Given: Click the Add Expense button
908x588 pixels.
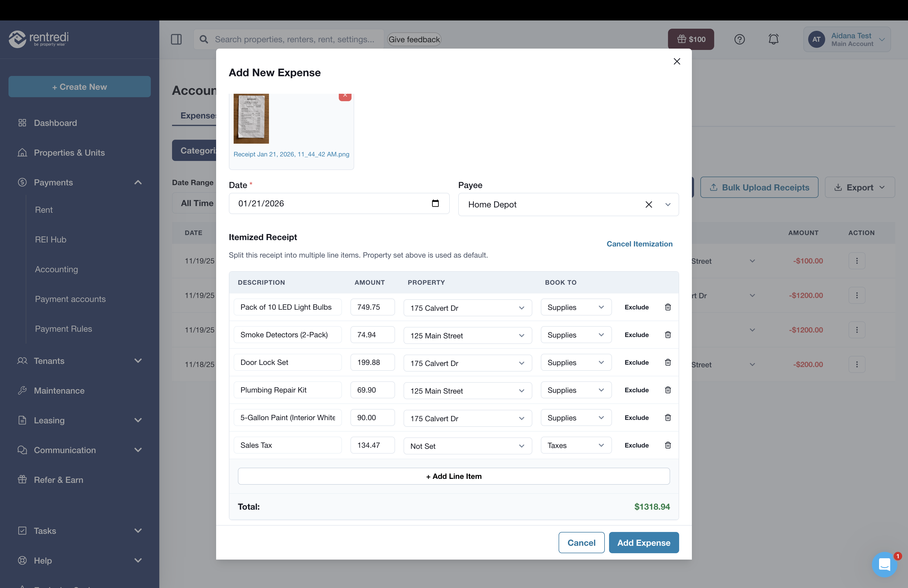Looking at the screenshot, I should tap(644, 542).
